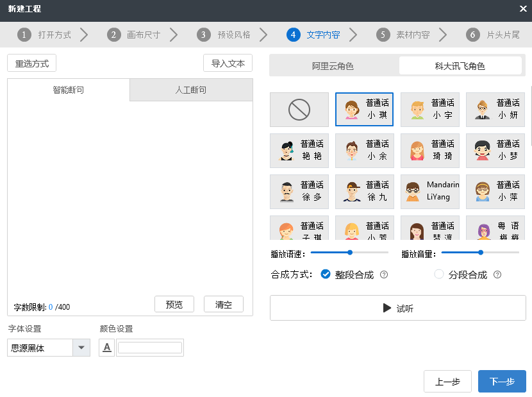The image size is (532, 397).
Task: Click the 导入文本 button
Action: [228, 63]
